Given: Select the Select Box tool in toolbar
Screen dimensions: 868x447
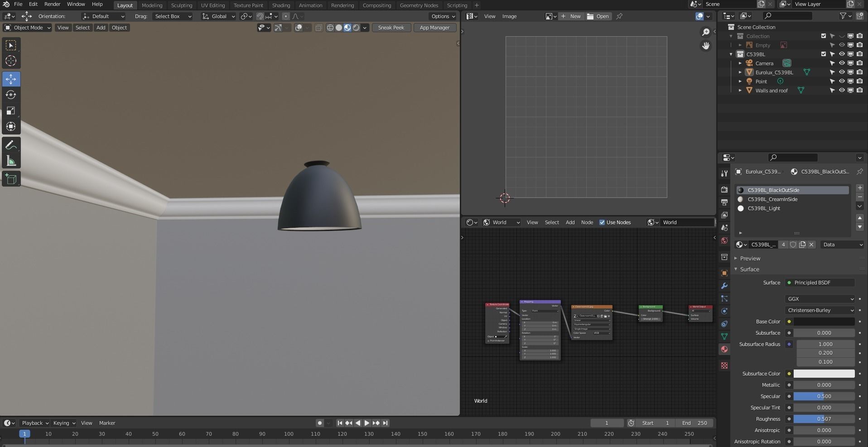Looking at the screenshot, I should [x=11, y=45].
